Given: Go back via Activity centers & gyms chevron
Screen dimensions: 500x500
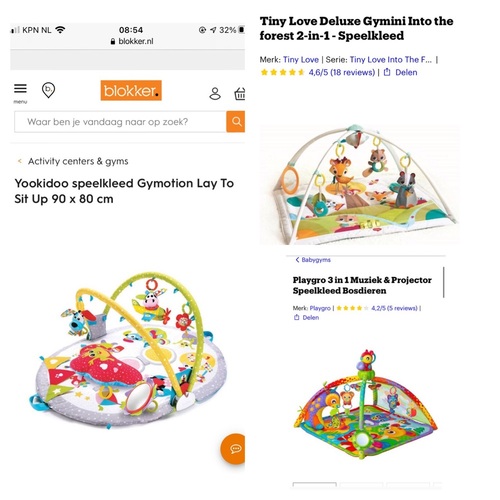Looking at the screenshot, I should coord(20,161).
